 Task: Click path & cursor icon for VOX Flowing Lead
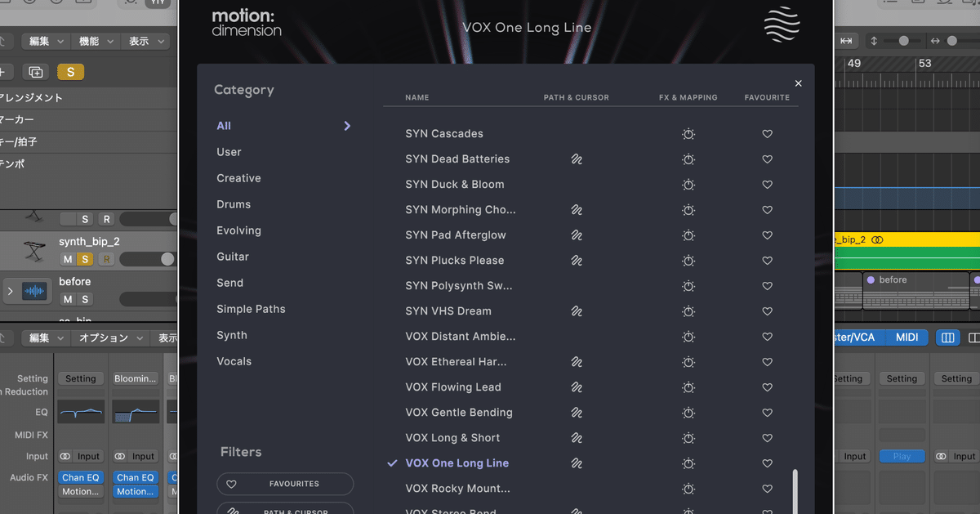click(x=576, y=387)
